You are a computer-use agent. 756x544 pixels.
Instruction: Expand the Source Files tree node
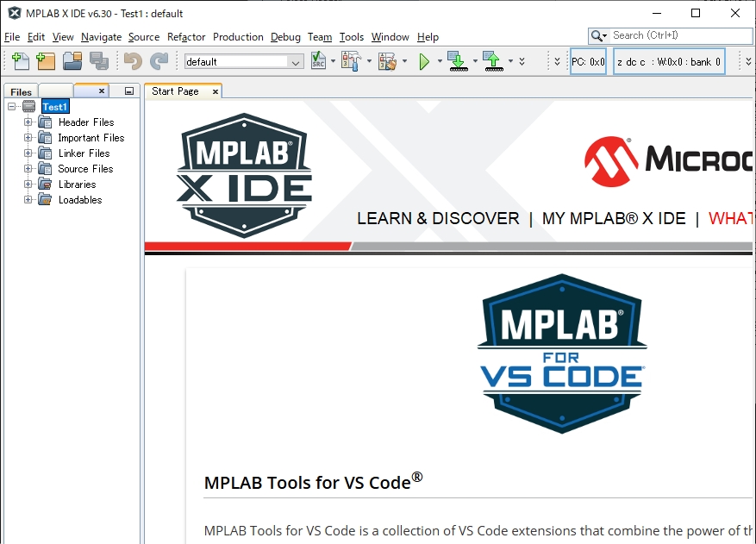28,169
